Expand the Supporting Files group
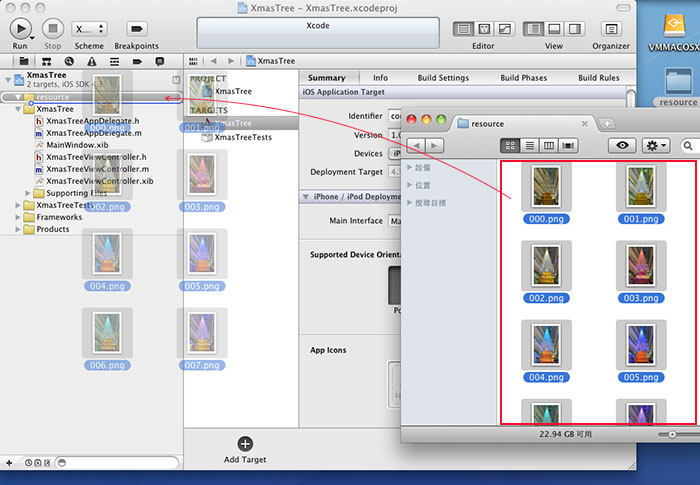The image size is (700, 485). click(28, 193)
